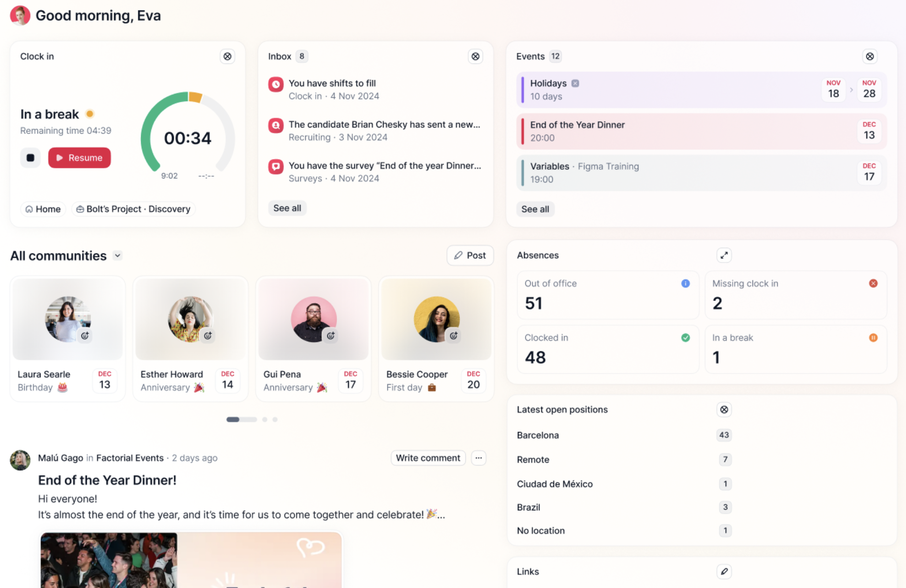
Task: Open Remote open positions
Action: pos(624,459)
